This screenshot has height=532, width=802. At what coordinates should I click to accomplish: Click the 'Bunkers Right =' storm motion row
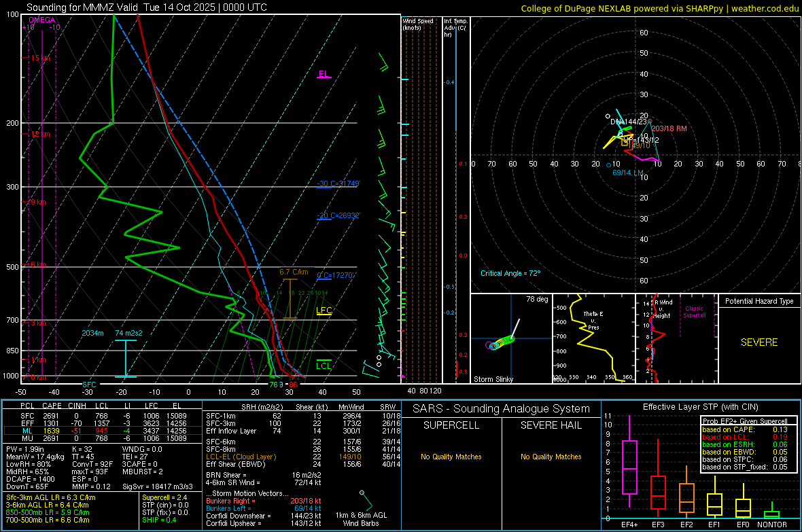coord(264,501)
